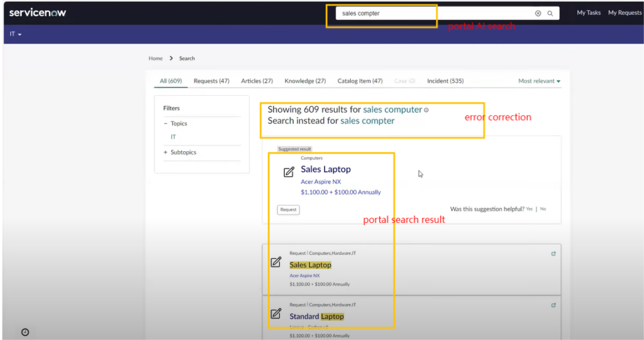Click the clock icon at bottom left
The height and width of the screenshot is (340, 644).
click(25, 332)
